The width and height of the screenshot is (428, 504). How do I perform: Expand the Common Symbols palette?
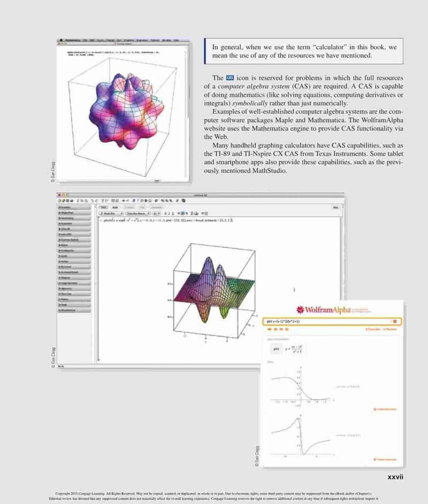pos(74,240)
